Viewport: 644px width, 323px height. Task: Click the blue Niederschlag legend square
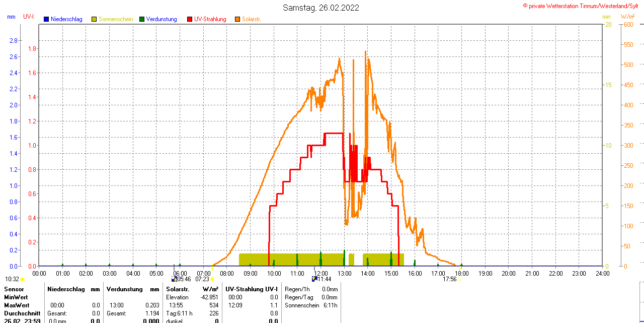[46, 19]
